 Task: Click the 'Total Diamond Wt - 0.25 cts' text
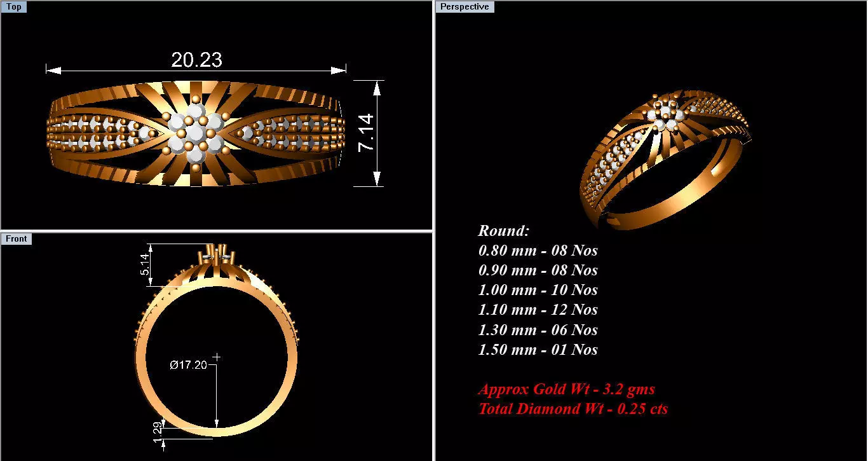point(573,408)
